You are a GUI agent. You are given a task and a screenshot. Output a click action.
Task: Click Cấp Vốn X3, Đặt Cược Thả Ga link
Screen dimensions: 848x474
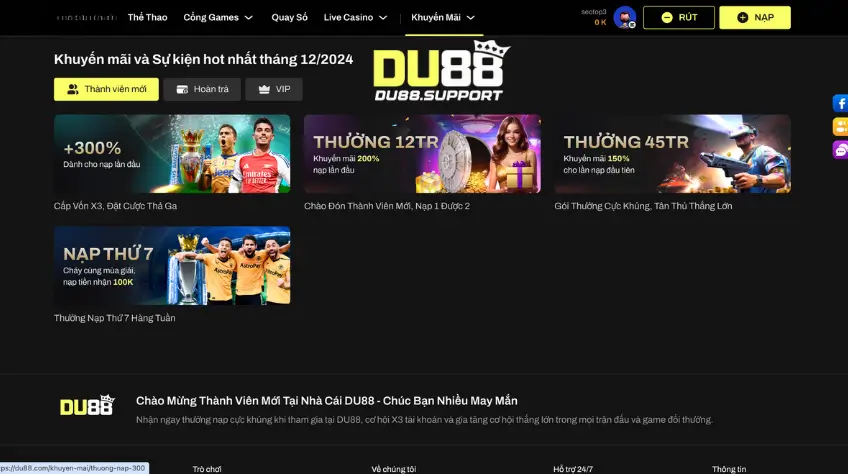[115, 206]
